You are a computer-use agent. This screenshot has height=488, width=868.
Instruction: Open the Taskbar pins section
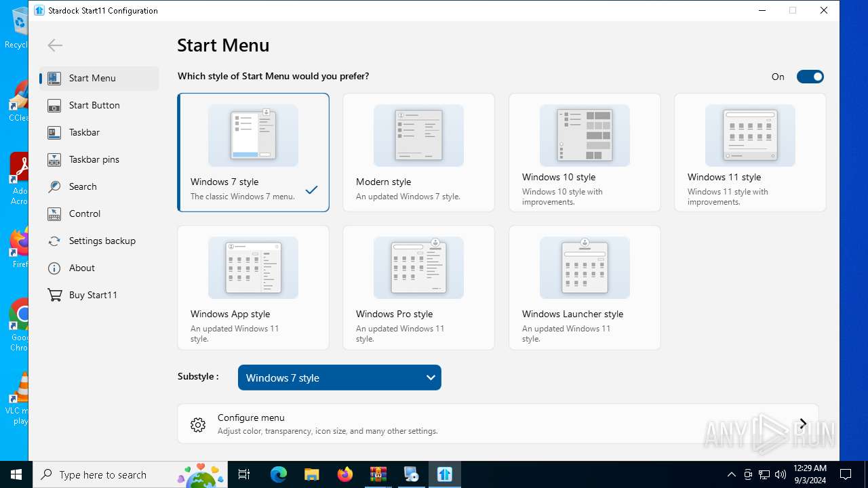click(99, 159)
